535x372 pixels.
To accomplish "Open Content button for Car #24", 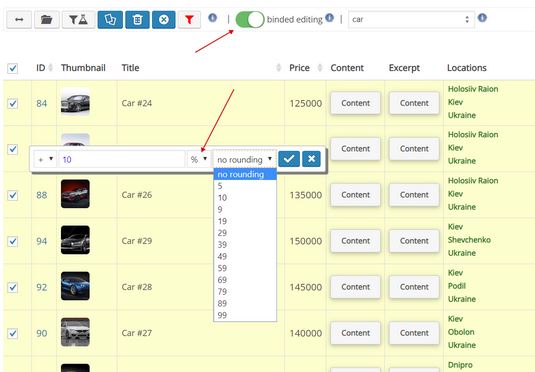I will pos(355,103).
